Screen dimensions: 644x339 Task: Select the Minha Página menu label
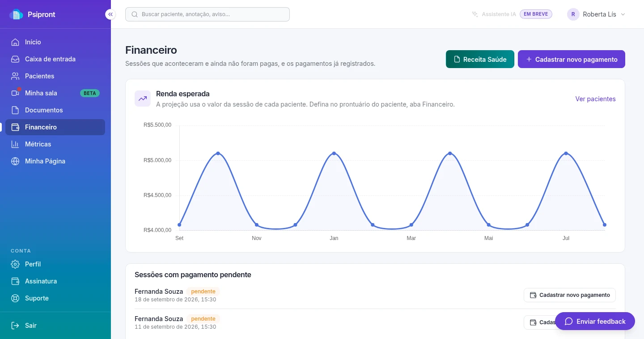pyautogui.click(x=45, y=161)
